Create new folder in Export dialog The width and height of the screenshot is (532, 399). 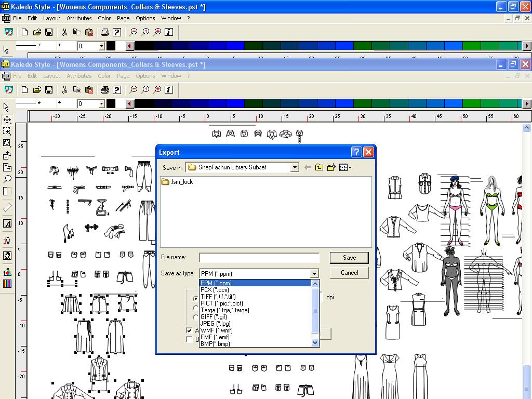click(331, 167)
